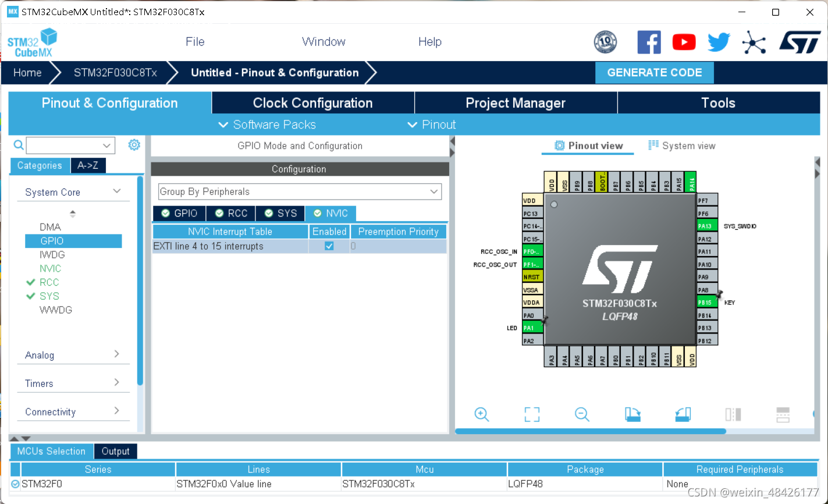Open the GPIO configuration tab
Screen dimensions: 828x504
point(179,214)
